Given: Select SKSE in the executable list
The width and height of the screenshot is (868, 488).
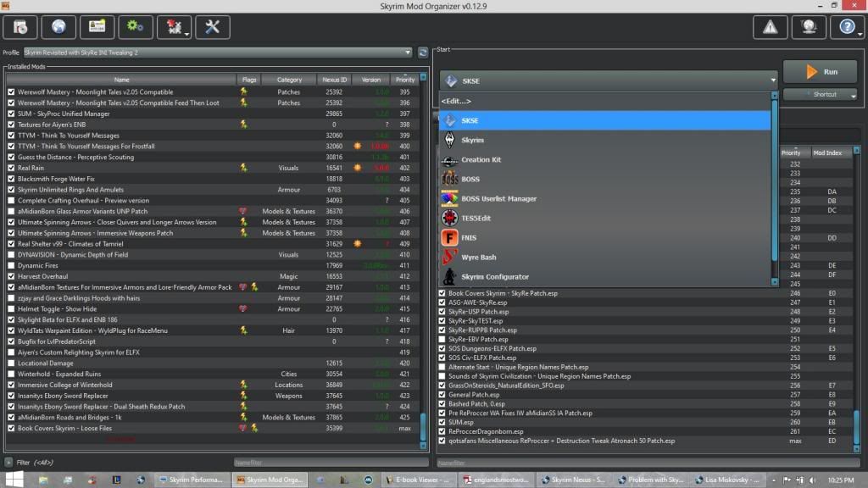Looking at the screenshot, I should pos(605,120).
